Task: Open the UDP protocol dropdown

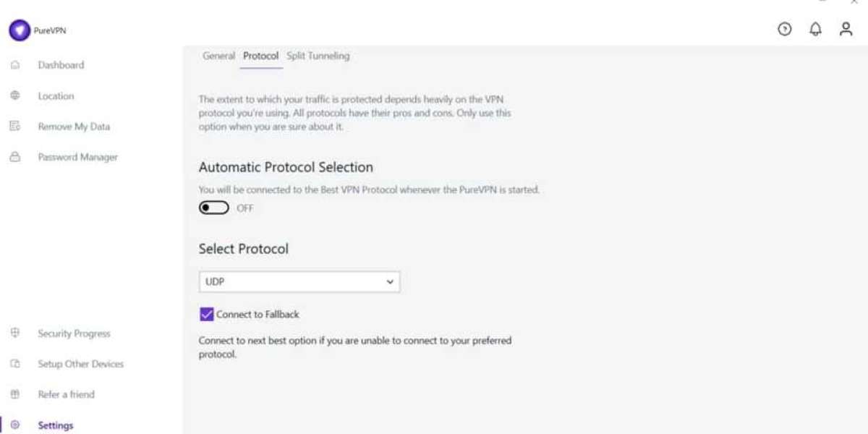Action: [x=299, y=282]
